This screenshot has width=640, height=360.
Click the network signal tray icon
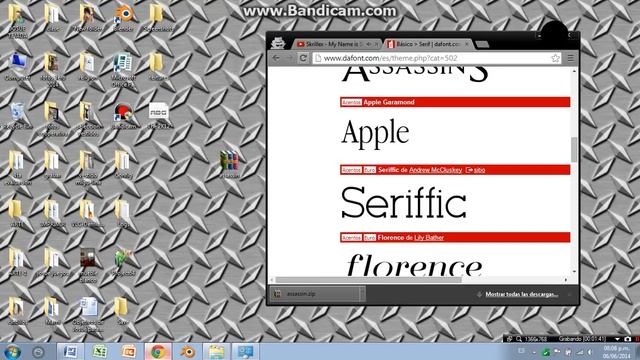(x=579, y=352)
